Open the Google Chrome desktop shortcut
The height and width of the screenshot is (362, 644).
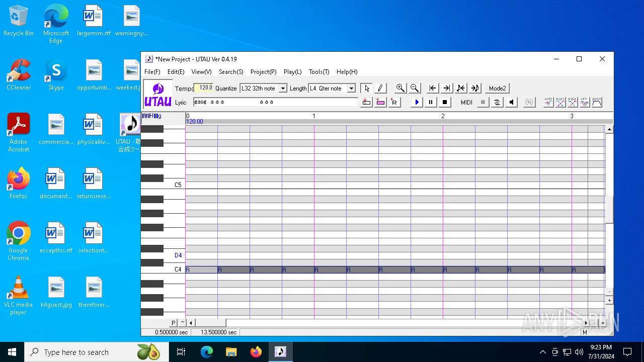pyautogui.click(x=18, y=241)
